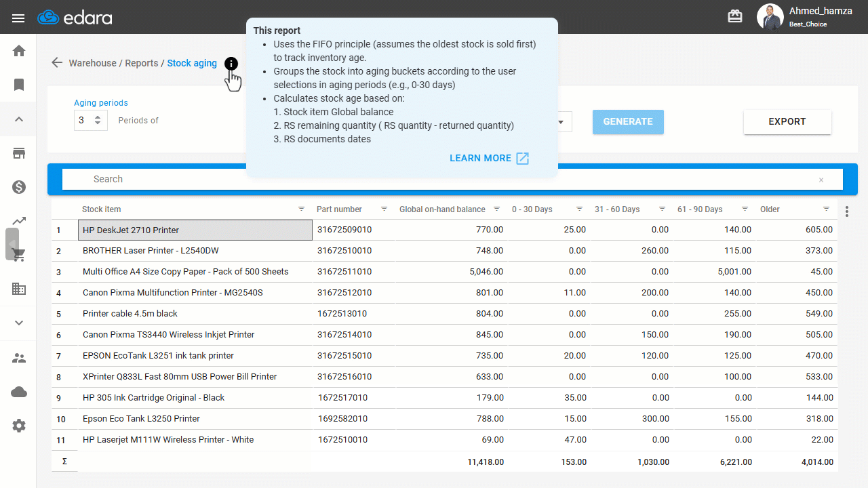Image resolution: width=868 pixels, height=488 pixels.
Task: Open the Part number column filter
Action: (x=384, y=209)
